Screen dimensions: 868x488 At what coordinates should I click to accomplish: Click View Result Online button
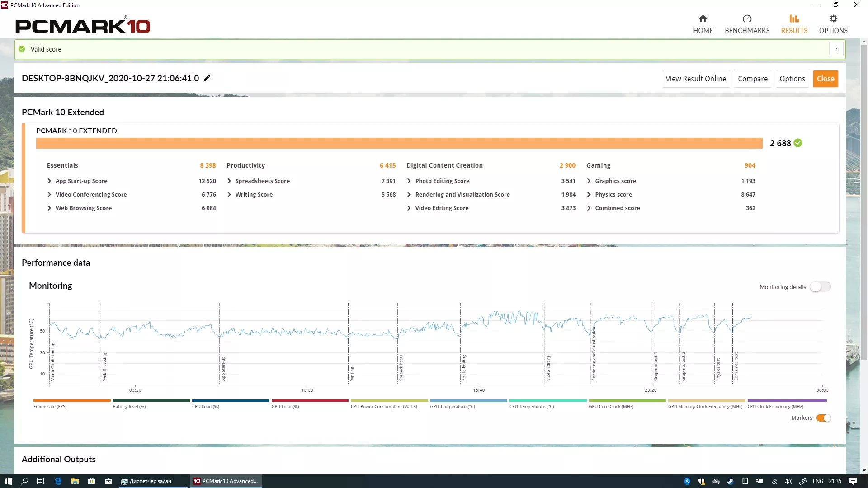(x=696, y=79)
